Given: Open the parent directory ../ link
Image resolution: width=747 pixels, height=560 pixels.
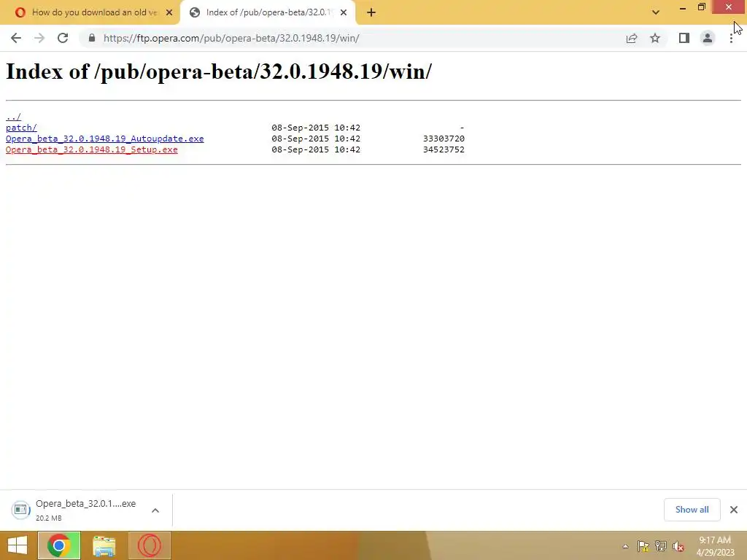Looking at the screenshot, I should point(13,117).
